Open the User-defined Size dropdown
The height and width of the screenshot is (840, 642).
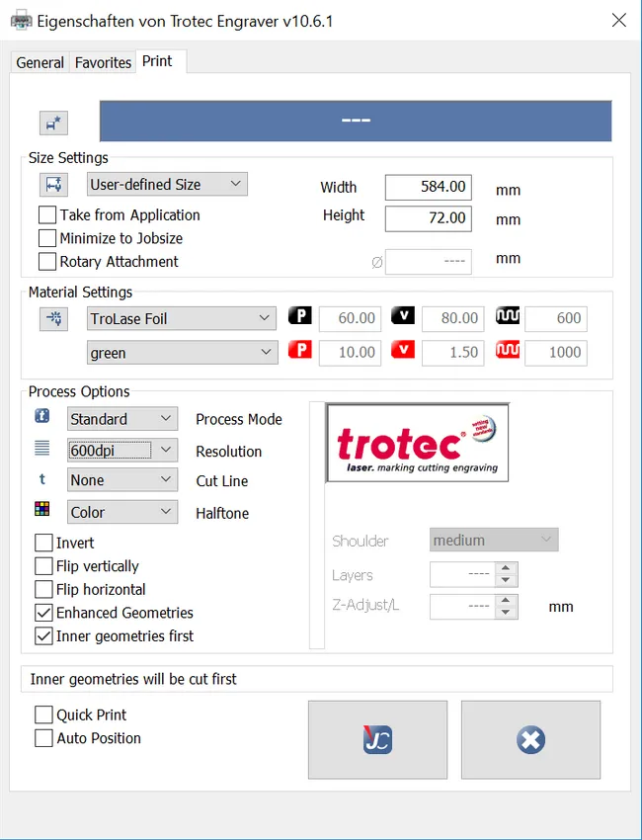point(167,184)
